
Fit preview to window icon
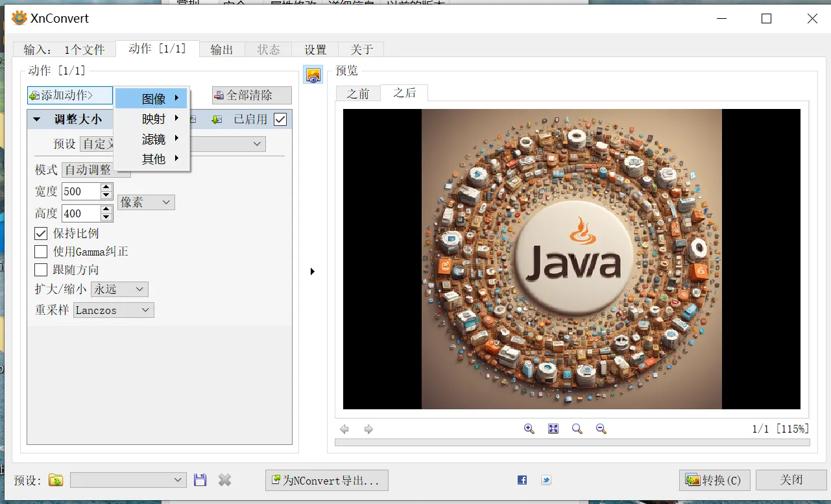tap(553, 429)
